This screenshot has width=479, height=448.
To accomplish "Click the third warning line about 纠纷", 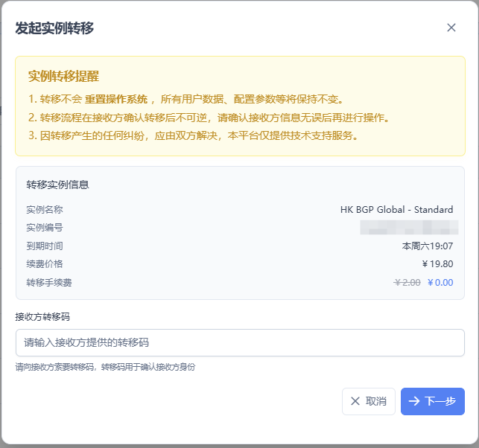I will tap(192, 135).
